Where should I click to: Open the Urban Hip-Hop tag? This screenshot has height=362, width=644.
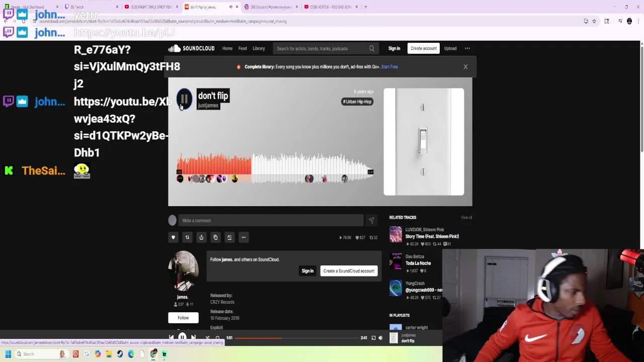pyautogui.click(x=357, y=102)
